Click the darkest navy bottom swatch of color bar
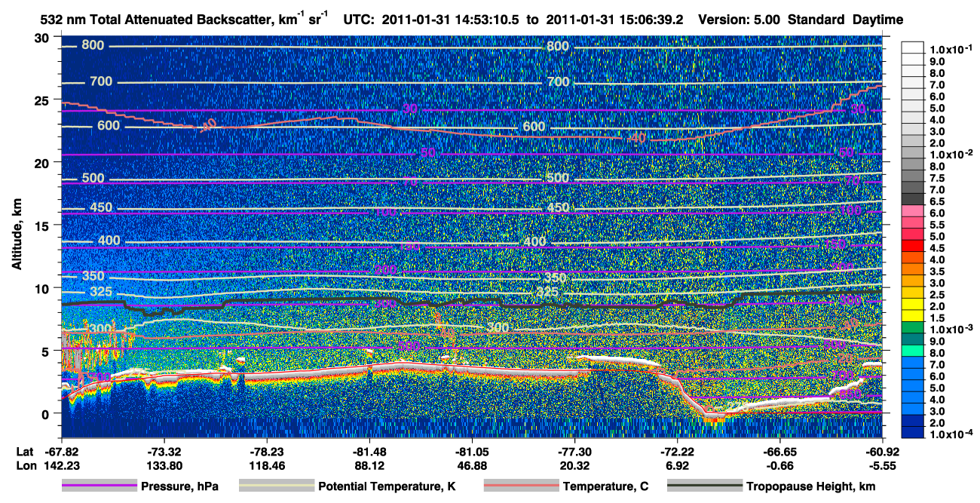 (x=914, y=433)
